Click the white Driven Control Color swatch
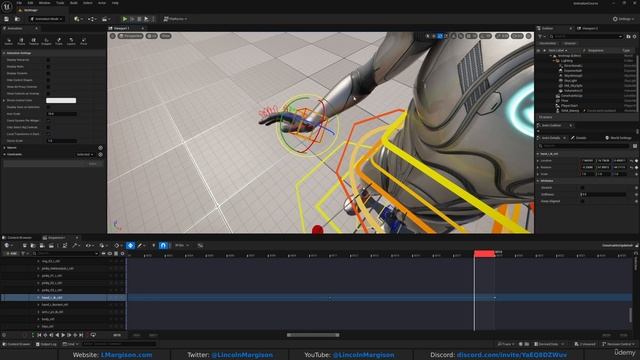Screen dimensions: 640x360 (61, 100)
